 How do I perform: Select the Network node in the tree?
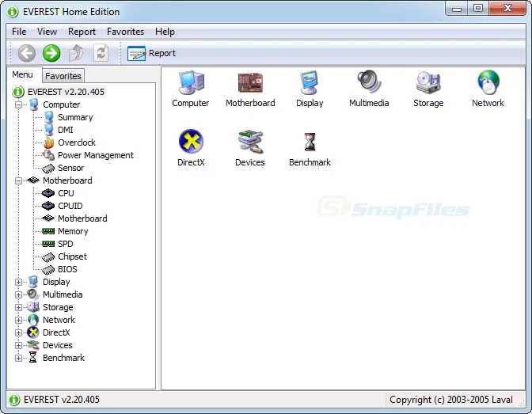59,320
